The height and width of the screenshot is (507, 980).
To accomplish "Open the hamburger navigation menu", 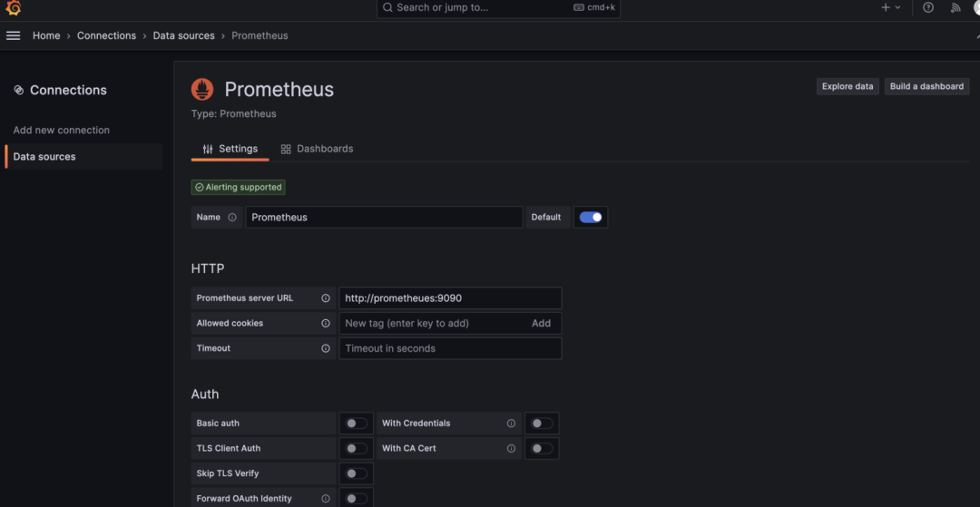I will pos(13,35).
